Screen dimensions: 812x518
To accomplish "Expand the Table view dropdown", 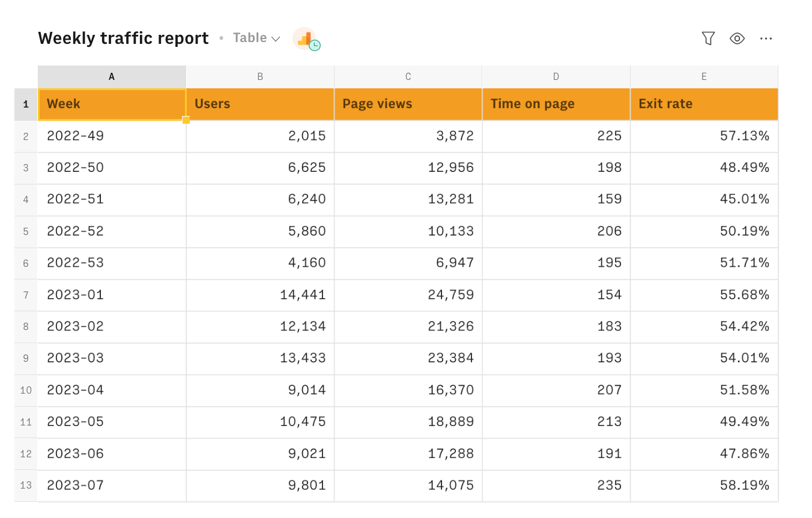I will tap(256, 38).
